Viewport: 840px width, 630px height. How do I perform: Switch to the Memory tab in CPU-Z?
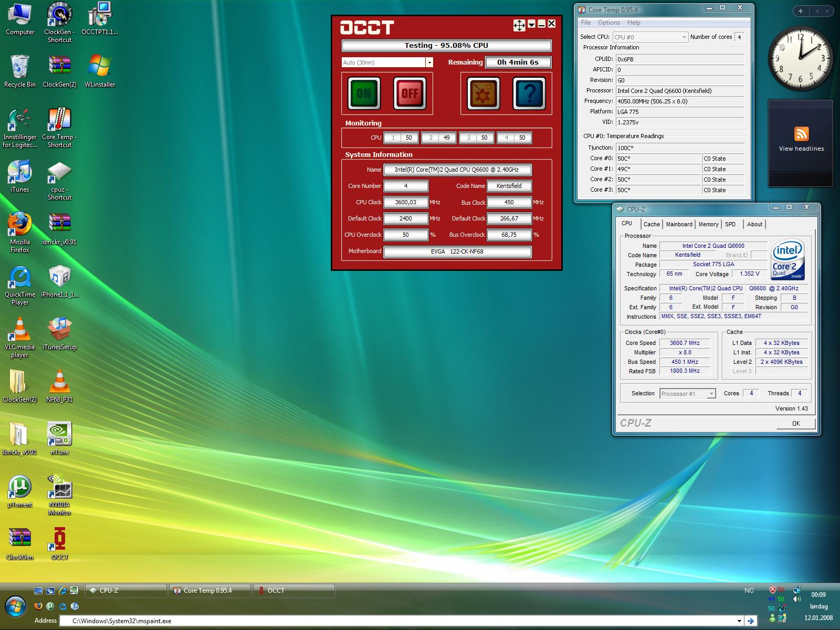point(708,224)
